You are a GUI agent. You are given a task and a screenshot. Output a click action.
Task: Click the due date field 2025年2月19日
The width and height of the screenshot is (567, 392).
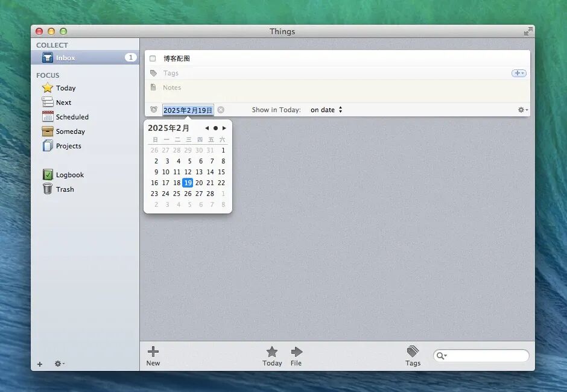(x=188, y=110)
